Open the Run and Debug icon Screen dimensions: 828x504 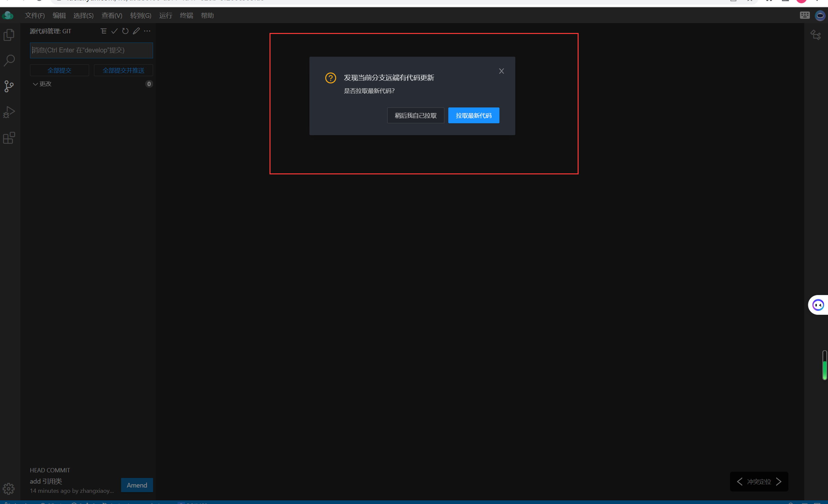(x=9, y=112)
